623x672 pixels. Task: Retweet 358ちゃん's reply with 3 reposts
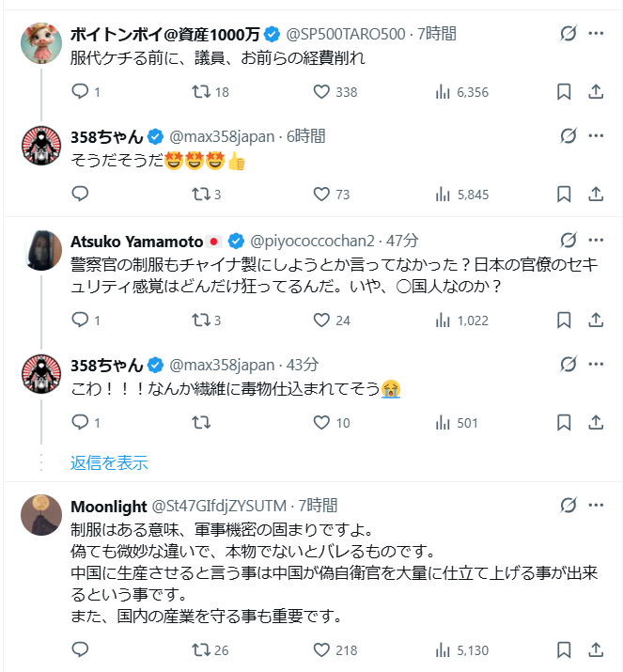pos(200,195)
